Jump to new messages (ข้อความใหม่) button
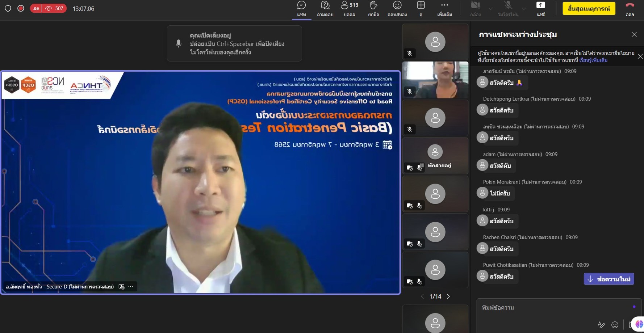The image size is (644, 333). pos(609,279)
